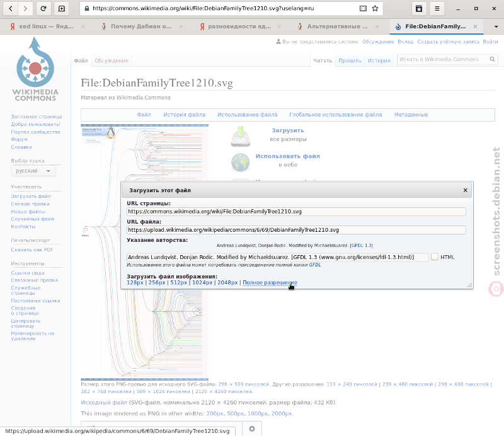Toggle reader mode in the address bar
The height and width of the screenshot is (436, 504).
tap(363, 9)
